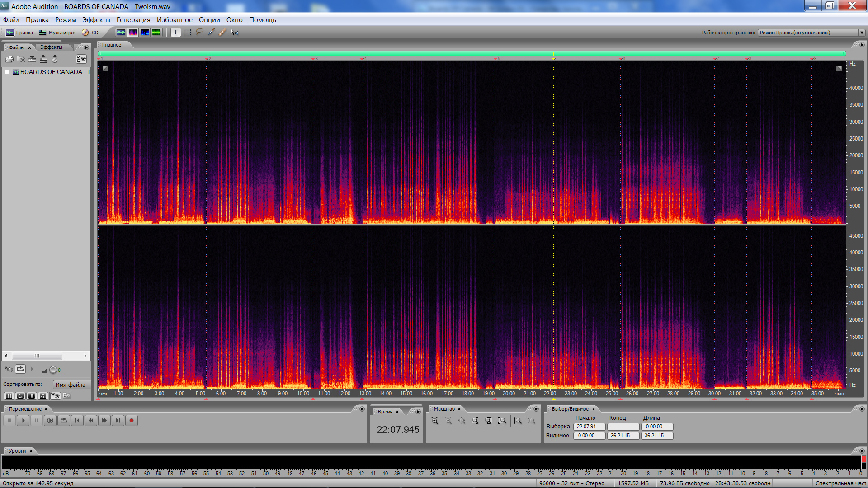
Task: Zoom in horizontally in Масштаб panel
Action: pos(434,421)
